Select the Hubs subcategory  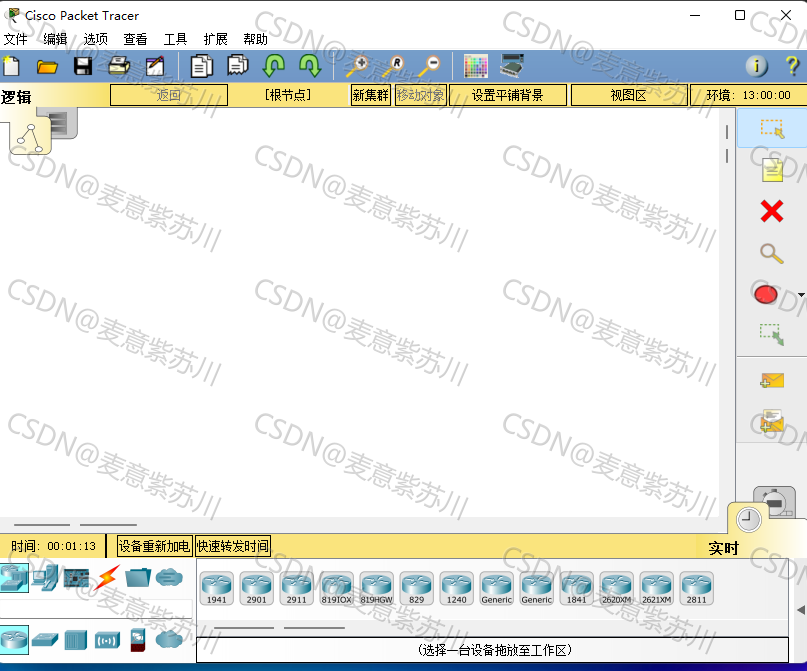pos(76,640)
